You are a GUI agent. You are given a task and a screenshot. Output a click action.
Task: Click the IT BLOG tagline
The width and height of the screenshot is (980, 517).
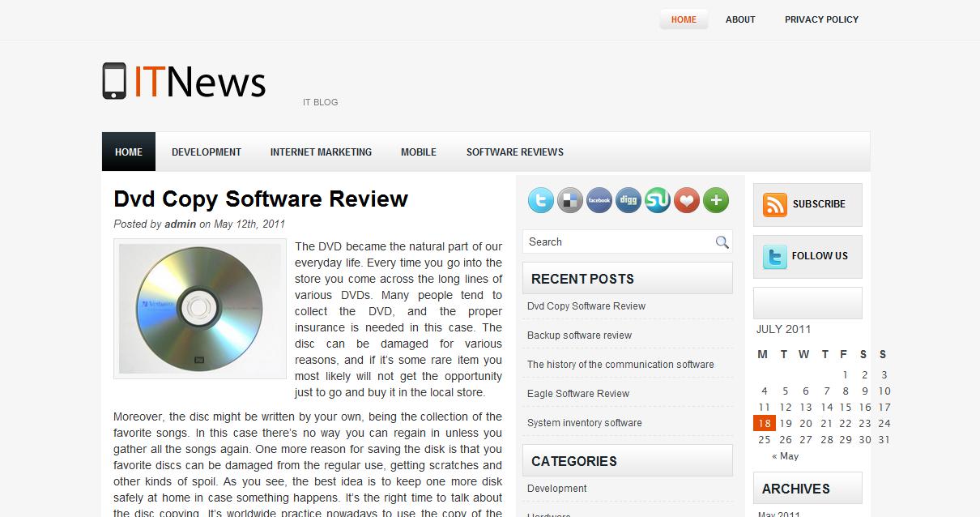(320, 102)
